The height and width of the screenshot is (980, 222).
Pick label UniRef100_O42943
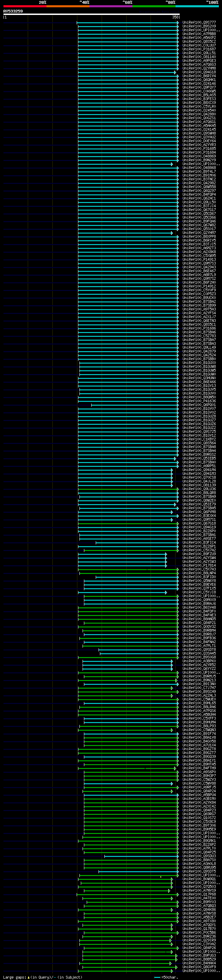[x=199, y=267]
